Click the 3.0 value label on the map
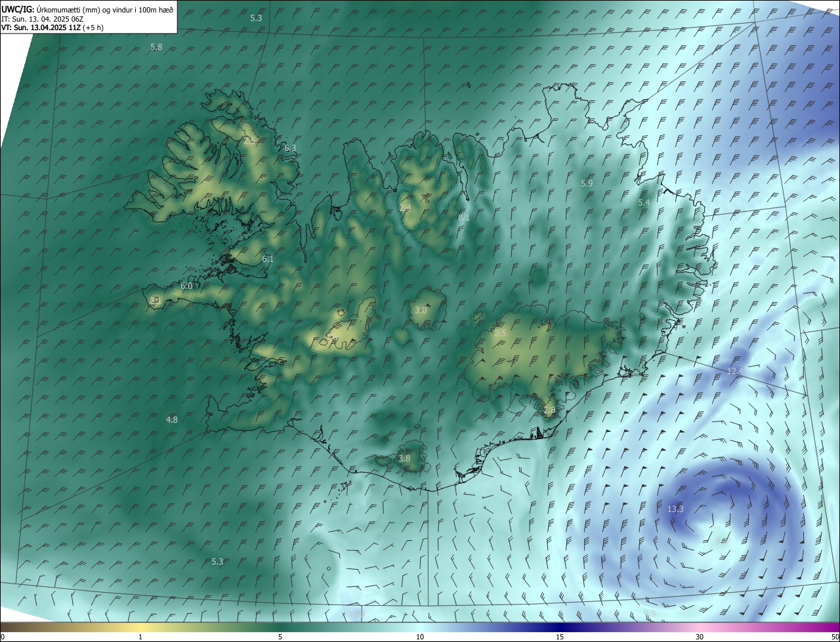The height and width of the screenshot is (642, 840). pos(421,310)
